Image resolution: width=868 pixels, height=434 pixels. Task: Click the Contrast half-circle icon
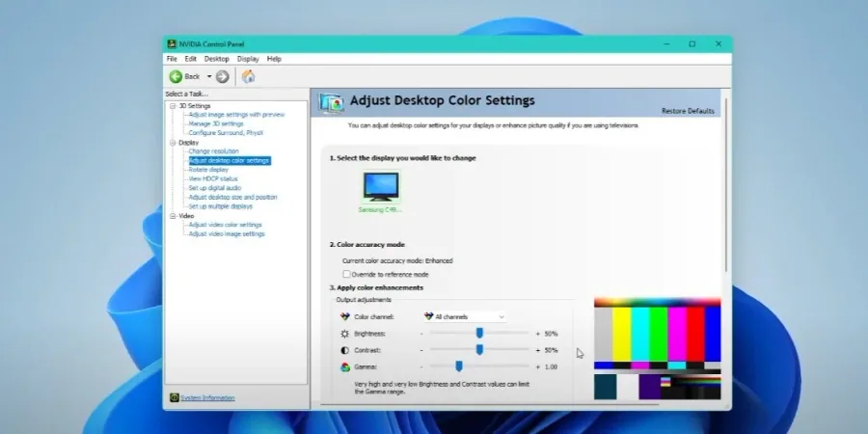[345, 350]
